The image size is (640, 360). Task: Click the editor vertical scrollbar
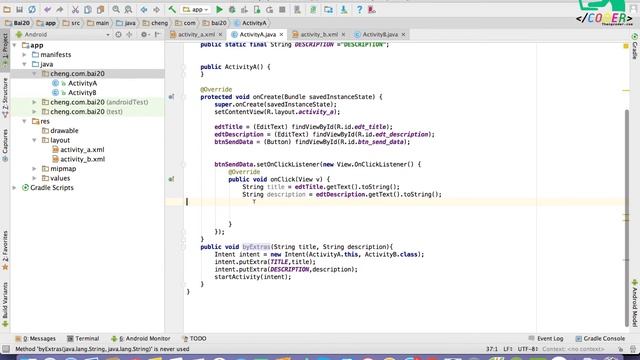627,218
